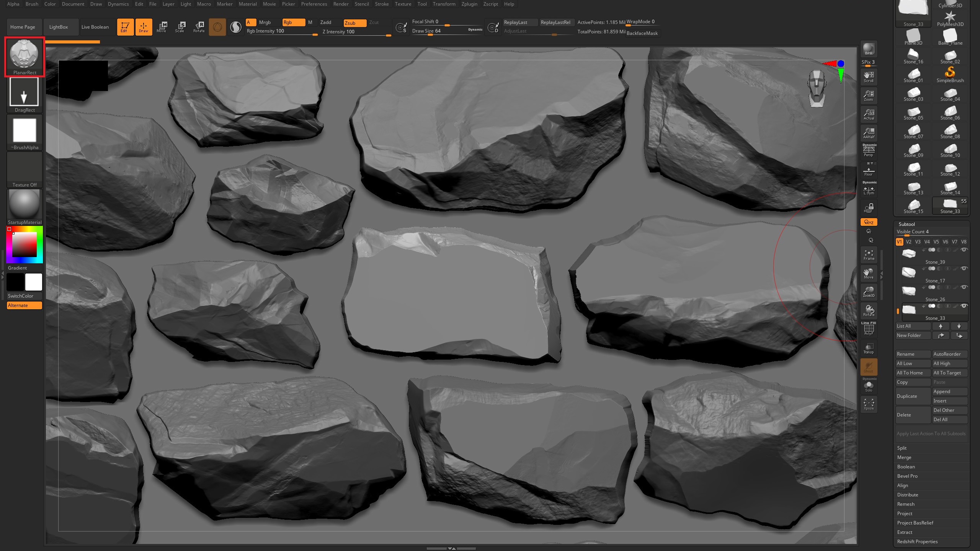This screenshot has width=980, height=551.
Task: Toggle the Persp perspective mode
Action: click(869, 150)
